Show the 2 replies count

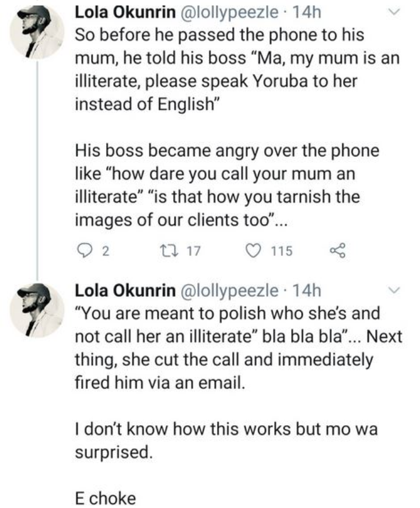point(106,251)
